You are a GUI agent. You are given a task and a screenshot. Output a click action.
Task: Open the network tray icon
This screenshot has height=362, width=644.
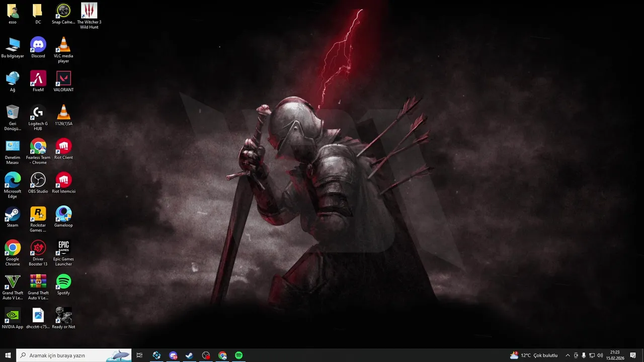click(x=592, y=355)
